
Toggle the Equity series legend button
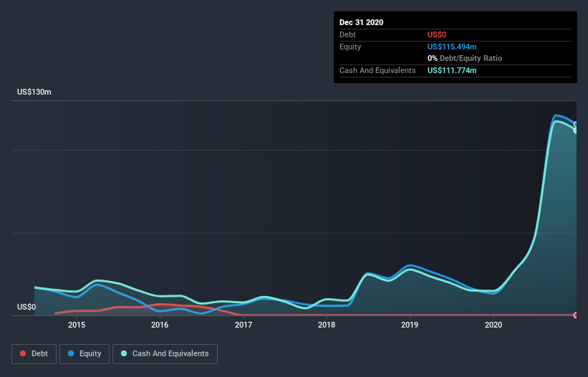pyautogui.click(x=85, y=354)
